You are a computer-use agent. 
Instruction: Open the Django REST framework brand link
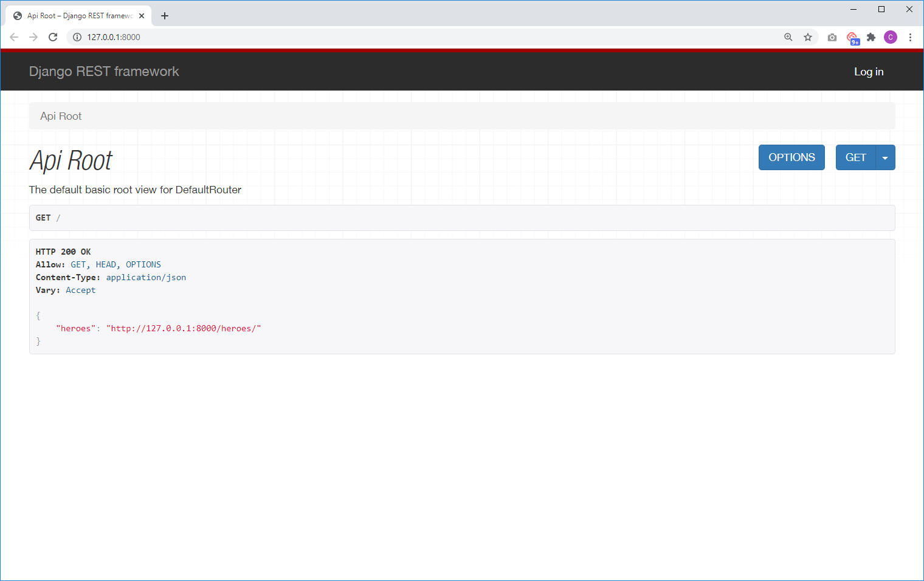(104, 72)
